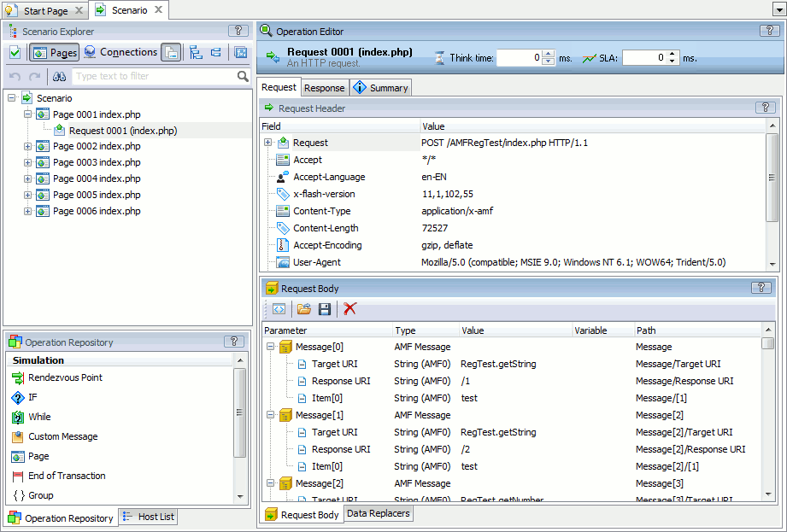Screen dimensions: 787x532
Task: Open Scenario Explorer help button
Action: pos(238,31)
